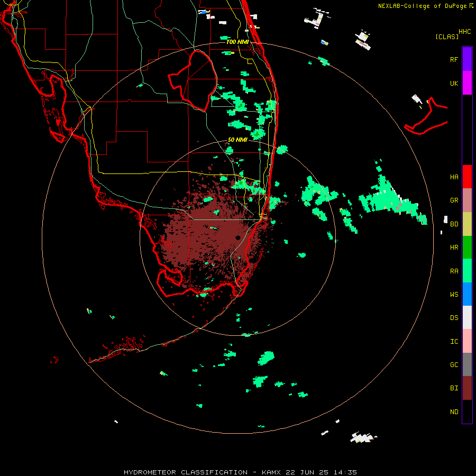Click the Lake Okeechobee red outline
This screenshot has height=476, width=476.
pyautogui.click(x=193, y=80)
